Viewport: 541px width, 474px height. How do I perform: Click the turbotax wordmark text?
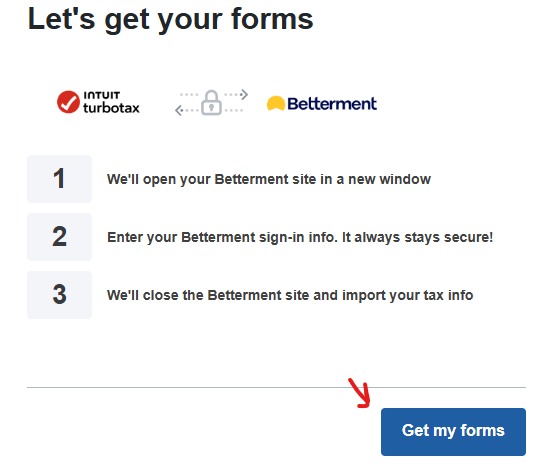coord(111,108)
